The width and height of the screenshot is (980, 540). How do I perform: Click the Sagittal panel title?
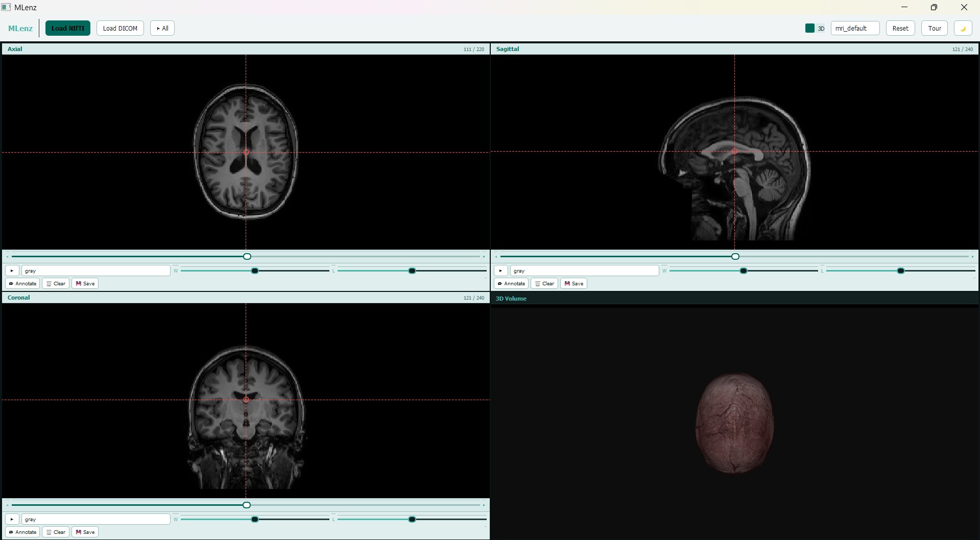click(508, 49)
